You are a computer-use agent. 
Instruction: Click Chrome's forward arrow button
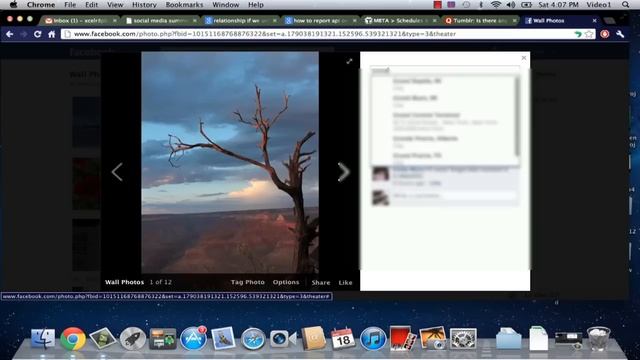coord(24,34)
